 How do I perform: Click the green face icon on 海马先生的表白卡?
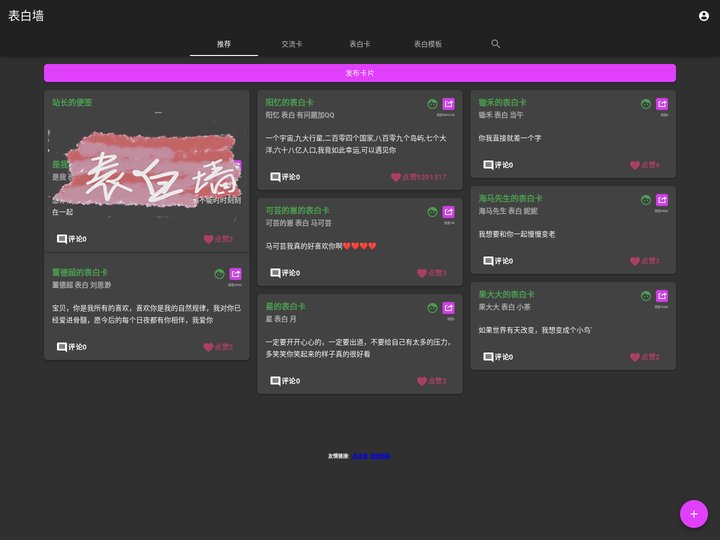coord(646,200)
